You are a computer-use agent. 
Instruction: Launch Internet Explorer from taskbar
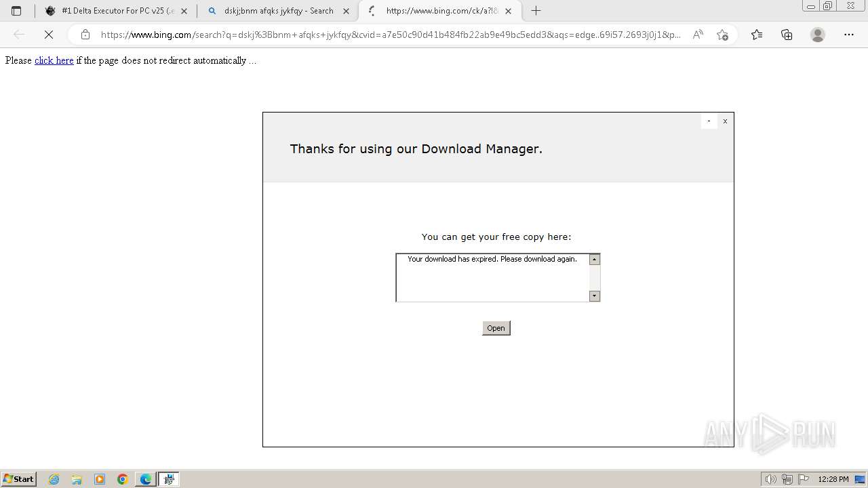tap(54, 479)
